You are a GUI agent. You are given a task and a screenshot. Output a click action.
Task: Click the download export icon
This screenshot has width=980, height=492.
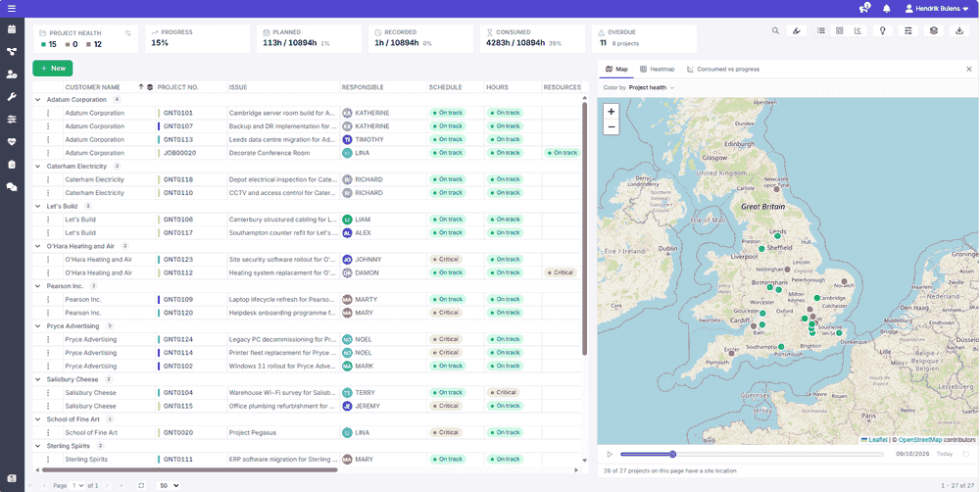tap(959, 30)
